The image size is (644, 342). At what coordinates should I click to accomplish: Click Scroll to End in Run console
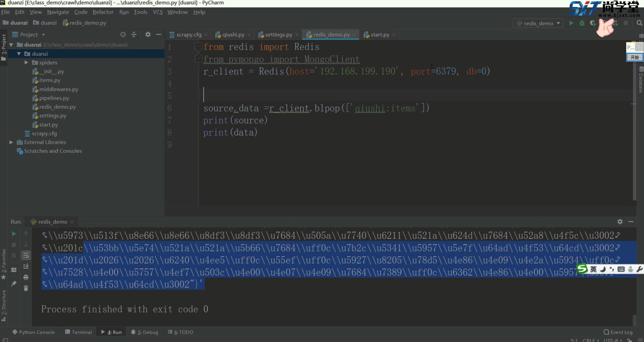coord(26,266)
